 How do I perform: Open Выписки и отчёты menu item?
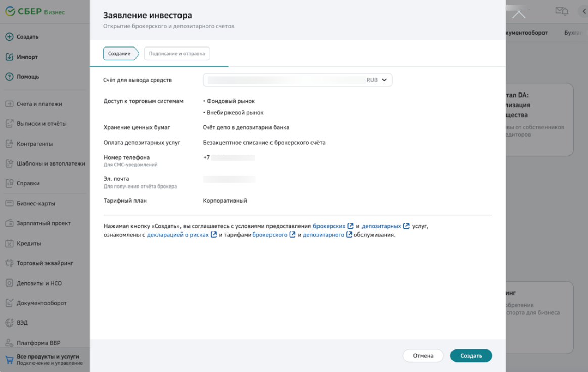(x=42, y=124)
